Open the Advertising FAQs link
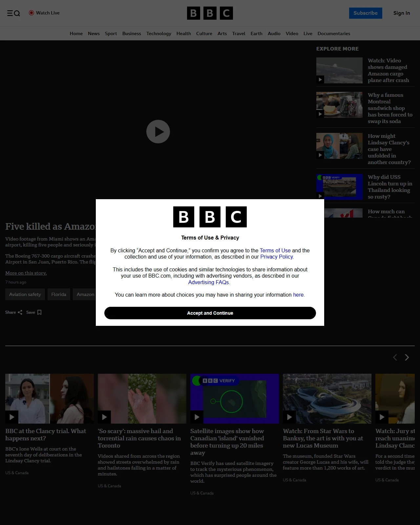Image resolution: width=420 pixels, height=525 pixels. click(x=209, y=282)
